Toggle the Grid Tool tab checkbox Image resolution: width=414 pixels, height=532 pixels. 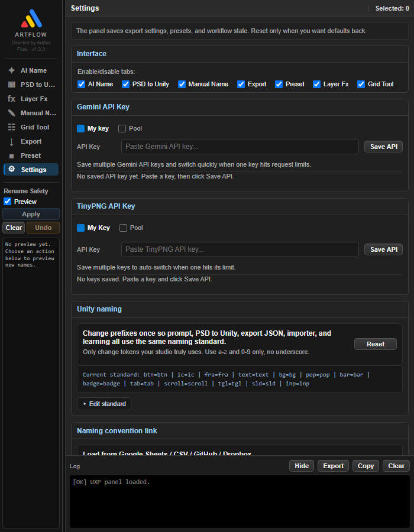pos(361,84)
